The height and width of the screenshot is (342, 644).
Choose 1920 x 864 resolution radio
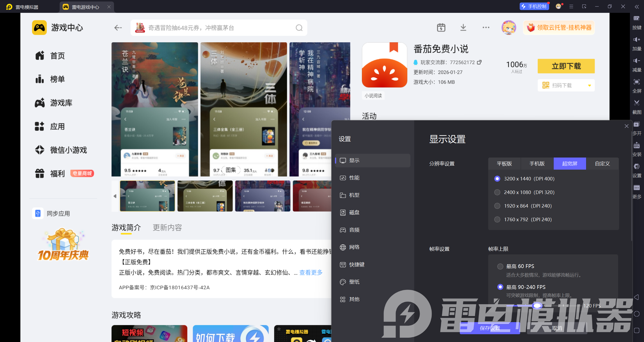497,206
